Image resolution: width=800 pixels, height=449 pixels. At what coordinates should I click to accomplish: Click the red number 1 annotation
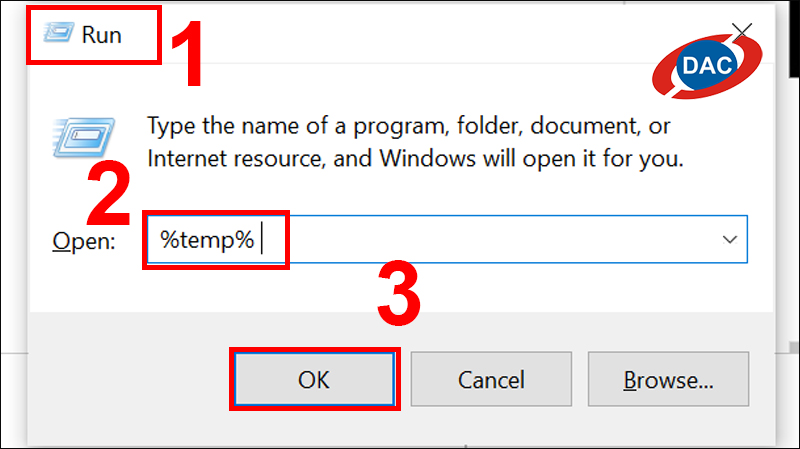(188, 54)
